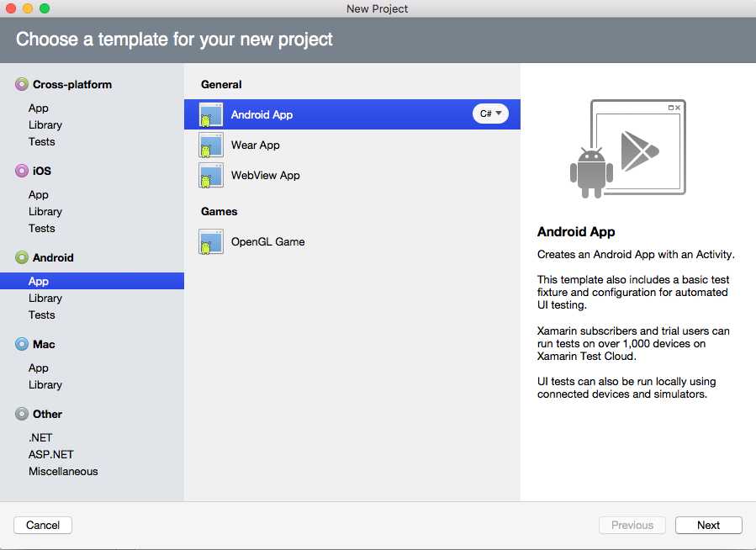Click the Cross-platform heading text

72,84
